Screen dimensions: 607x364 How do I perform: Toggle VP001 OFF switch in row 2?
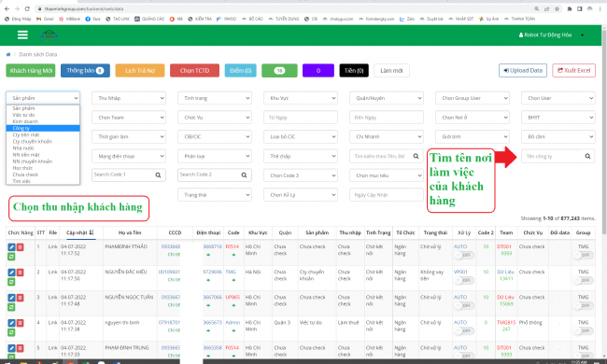pos(464,280)
